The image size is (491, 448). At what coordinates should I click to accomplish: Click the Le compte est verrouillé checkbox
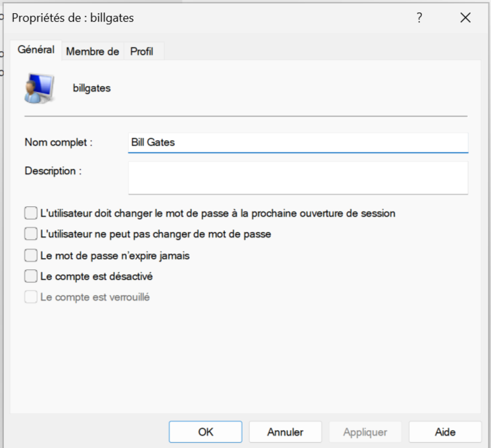tap(31, 297)
